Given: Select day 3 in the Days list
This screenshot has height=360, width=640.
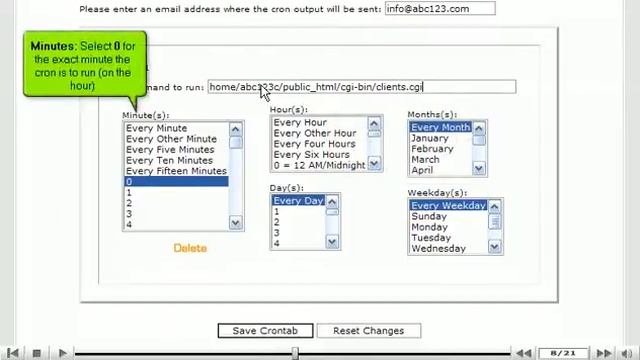Looking at the screenshot, I should (x=298, y=233).
